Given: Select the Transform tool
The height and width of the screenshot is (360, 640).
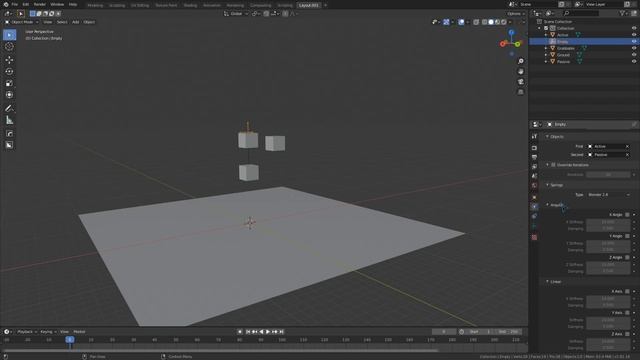Looking at the screenshot, I should tap(9, 95).
